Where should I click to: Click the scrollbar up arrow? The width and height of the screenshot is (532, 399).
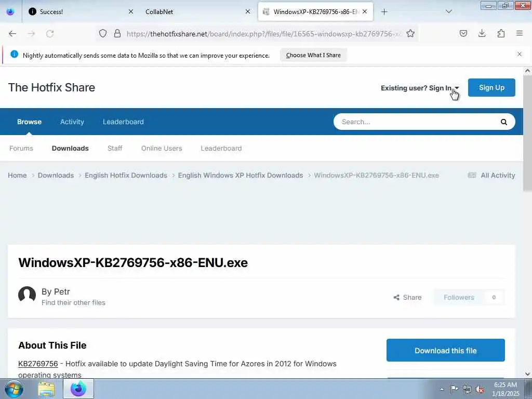pos(527,71)
